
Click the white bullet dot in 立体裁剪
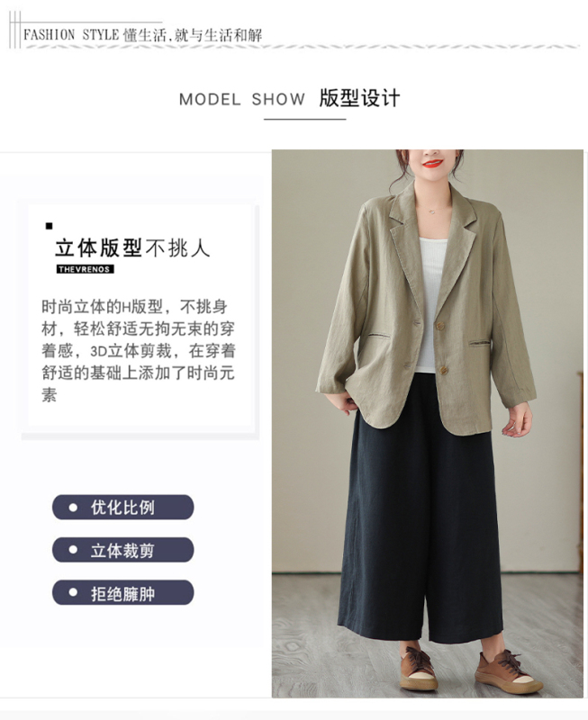73,550
